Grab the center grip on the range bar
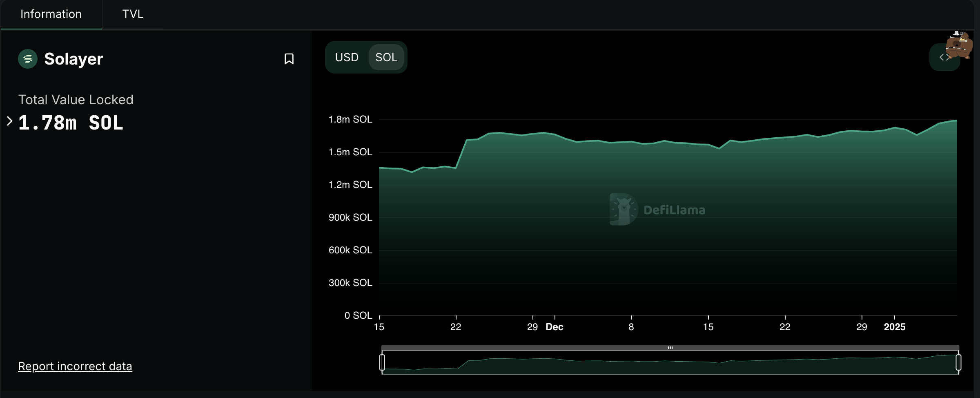980x398 pixels. coord(670,348)
